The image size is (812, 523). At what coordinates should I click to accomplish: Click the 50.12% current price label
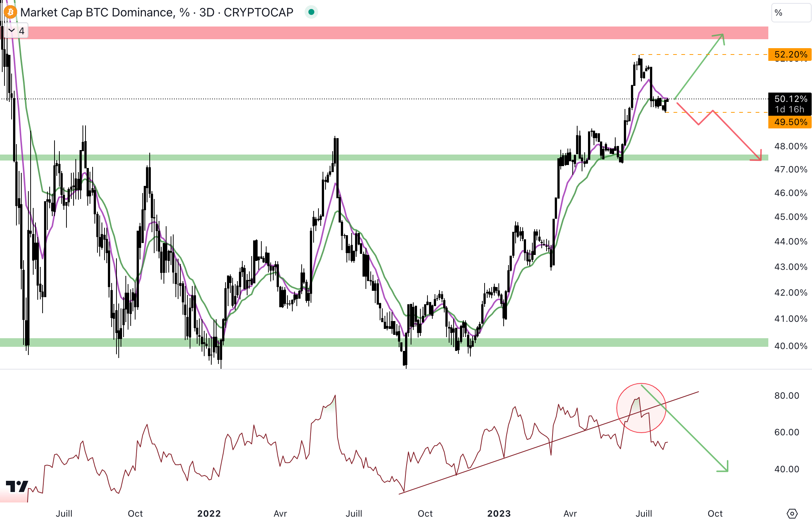[790, 99]
